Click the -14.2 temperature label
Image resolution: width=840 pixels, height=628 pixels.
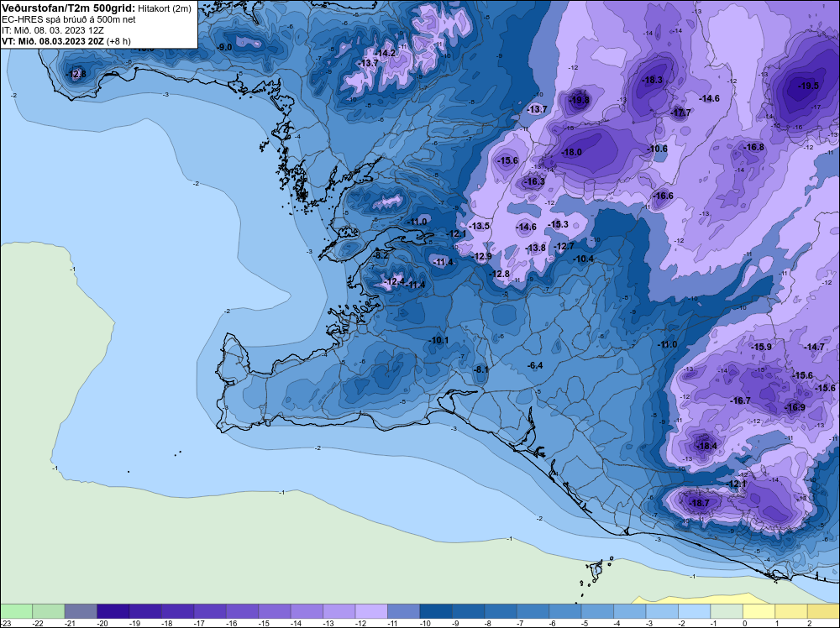pos(386,53)
